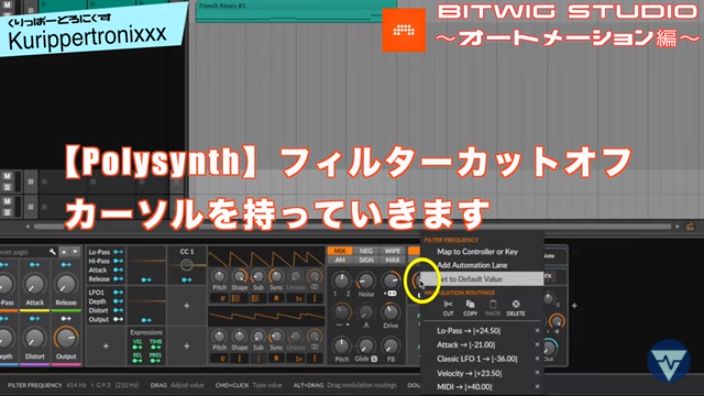Image resolution: width=704 pixels, height=396 pixels.
Task: Select MIDI +40.00 routing entry
Action: point(464,387)
